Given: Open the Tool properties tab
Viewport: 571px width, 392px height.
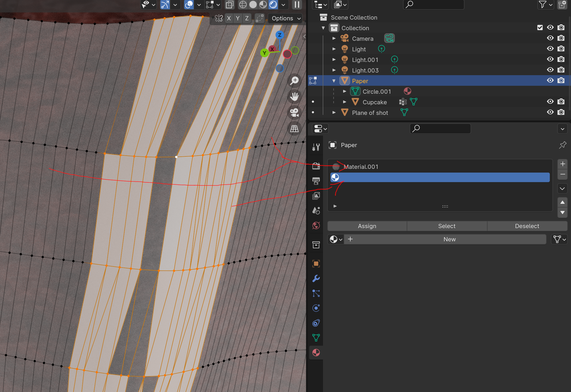Looking at the screenshot, I should (316, 147).
